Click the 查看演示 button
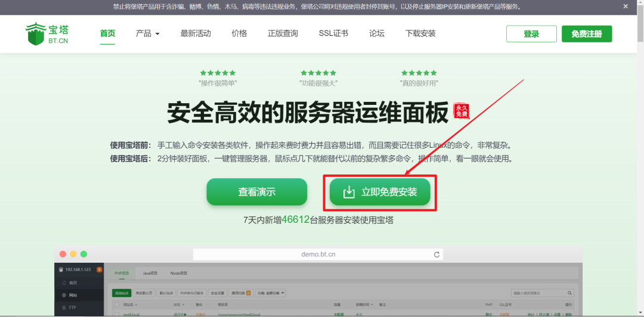 (256, 192)
